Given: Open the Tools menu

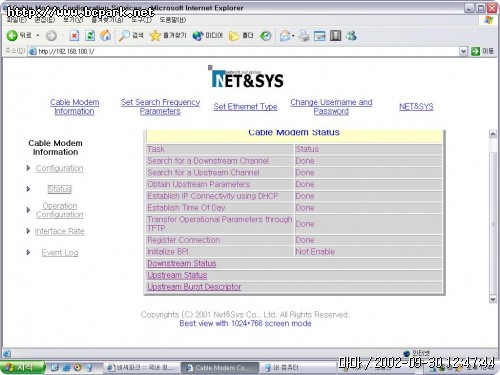Looking at the screenshot, I should pos(141,20).
